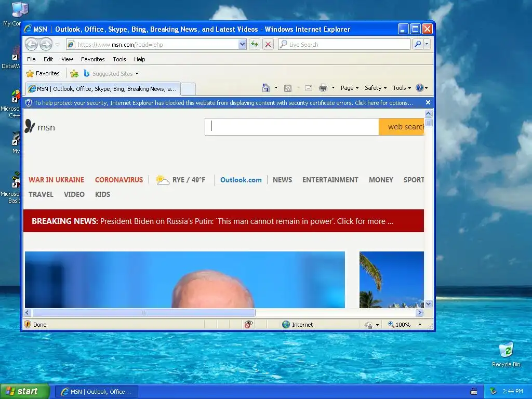Open the Home page icon in command bar

265,88
